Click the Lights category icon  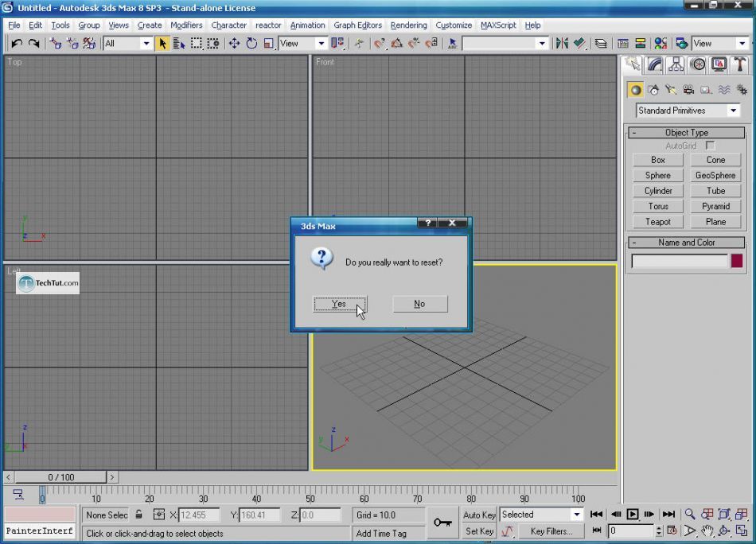(x=671, y=90)
